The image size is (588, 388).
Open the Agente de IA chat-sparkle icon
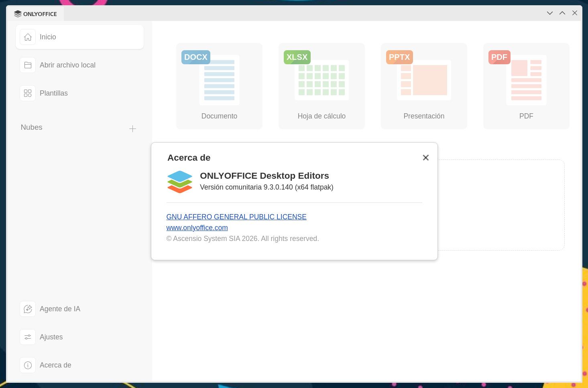coord(27,308)
